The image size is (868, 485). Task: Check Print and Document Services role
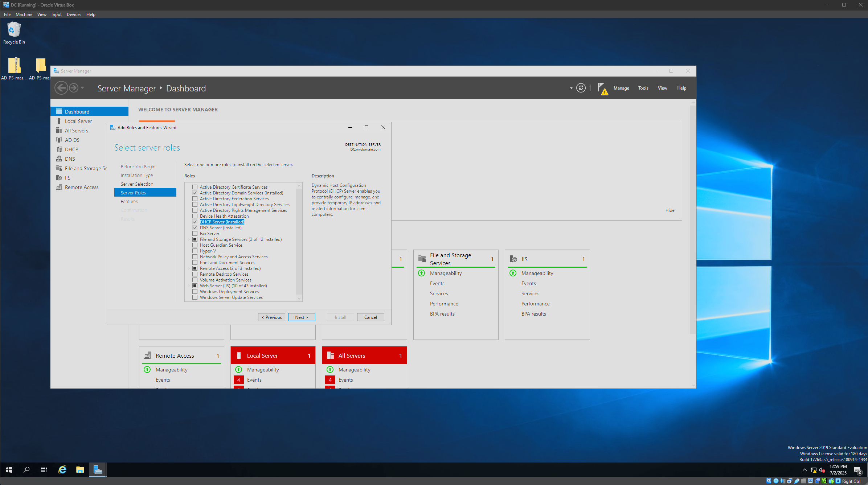point(195,263)
